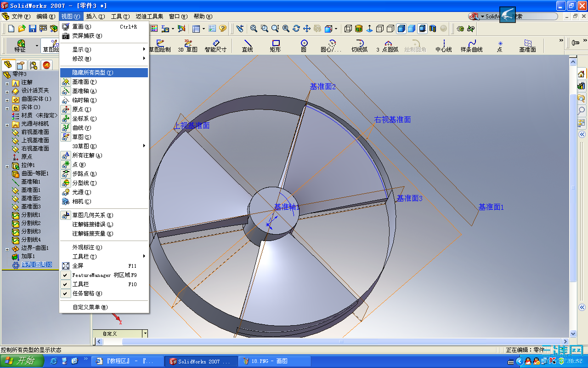Screen dimensions: 588x368
Task: Expand the 边界-曲面1 feature node
Action: (x=7, y=248)
